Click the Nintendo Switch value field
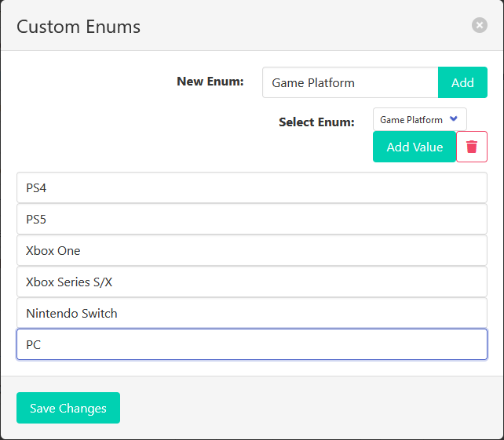 [x=252, y=313]
